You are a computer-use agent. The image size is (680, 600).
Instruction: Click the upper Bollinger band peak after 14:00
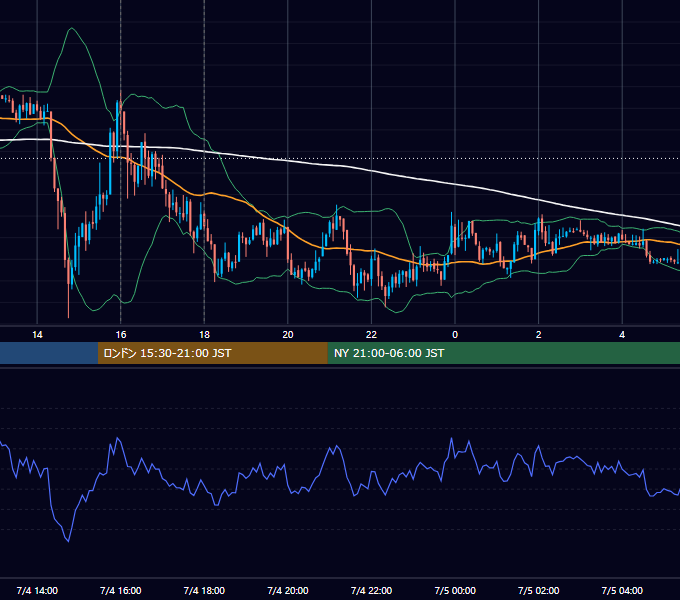pos(72,28)
